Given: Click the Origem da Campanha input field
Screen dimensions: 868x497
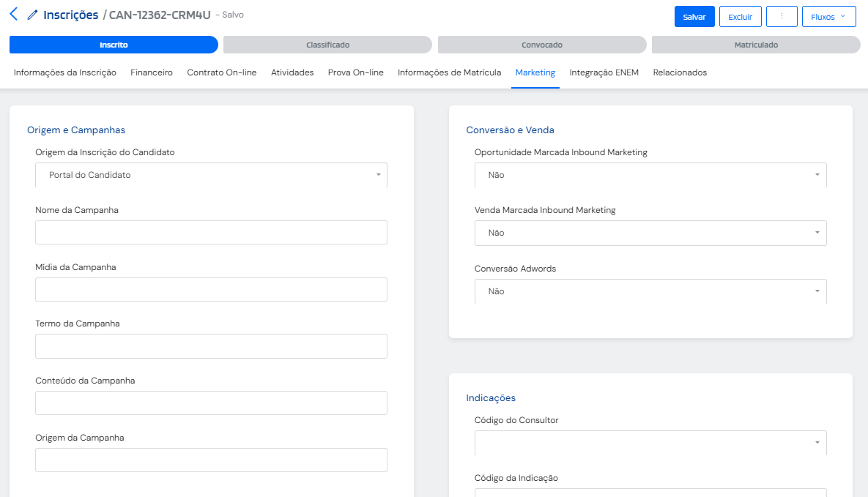Looking at the screenshot, I should pyautogui.click(x=211, y=460).
